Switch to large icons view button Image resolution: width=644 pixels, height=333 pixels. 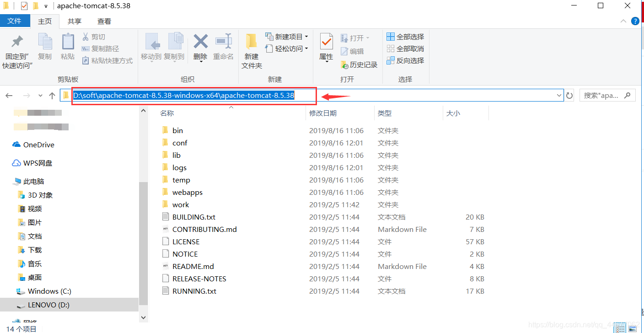point(633,328)
